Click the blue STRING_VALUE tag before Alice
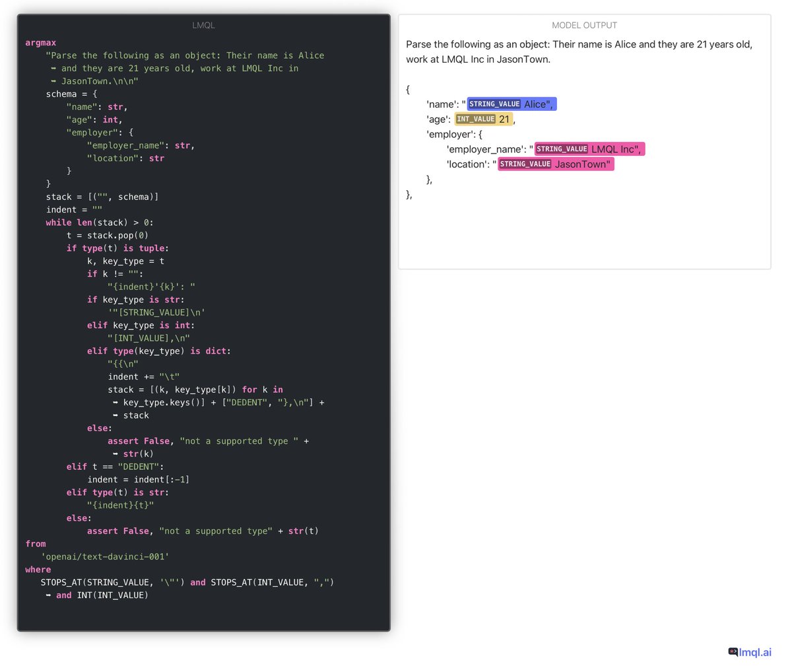Screen dimensions: 792x672 (x=494, y=104)
